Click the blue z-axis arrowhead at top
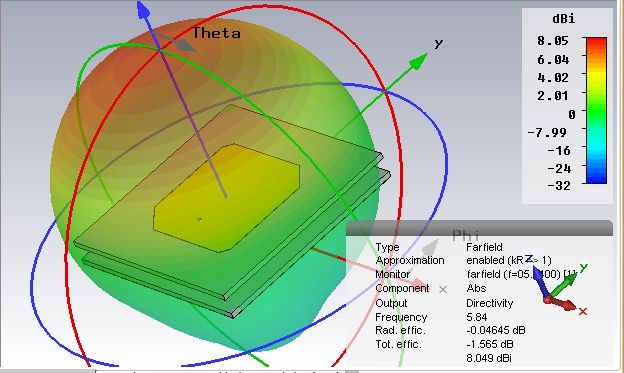The width and height of the screenshot is (624, 373). click(x=143, y=10)
